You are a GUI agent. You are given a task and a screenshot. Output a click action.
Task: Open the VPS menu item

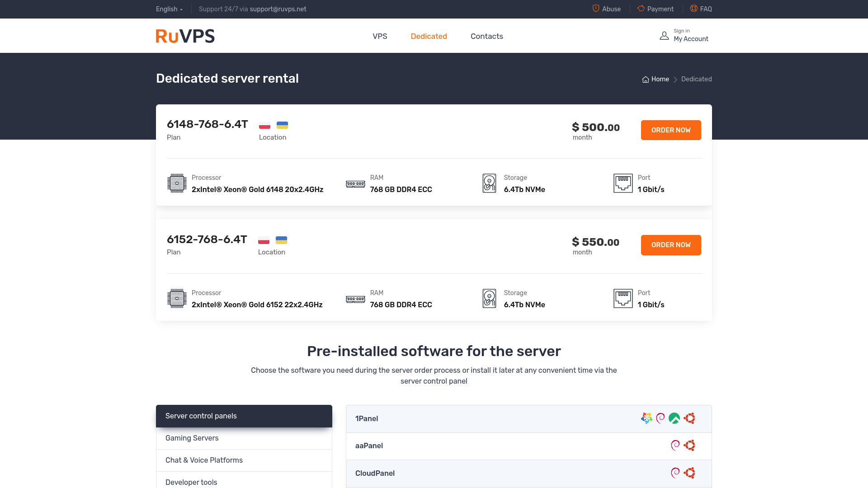(x=380, y=36)
